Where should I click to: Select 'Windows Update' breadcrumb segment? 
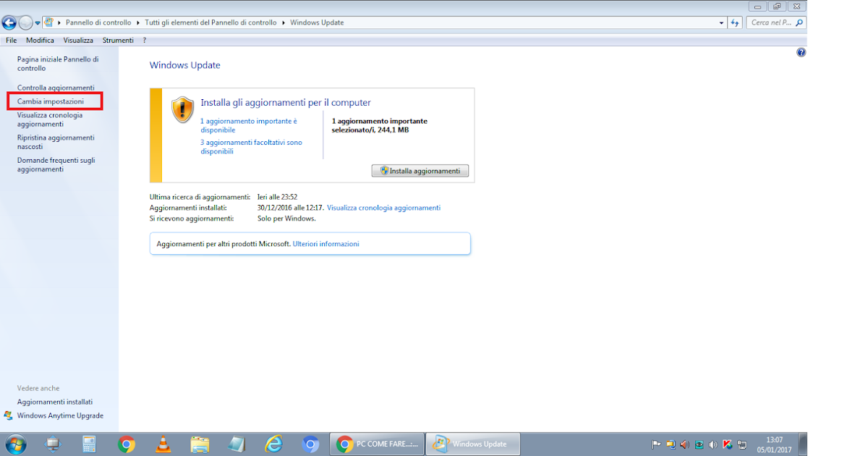tap(317, 22)
